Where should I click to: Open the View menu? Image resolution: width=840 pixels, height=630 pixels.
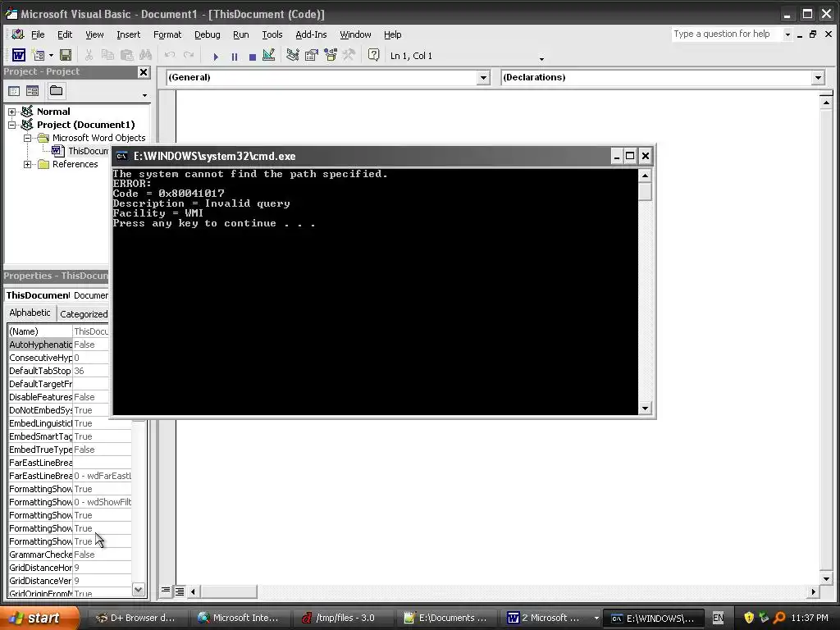pyautogui.click(x=94, y=34)
